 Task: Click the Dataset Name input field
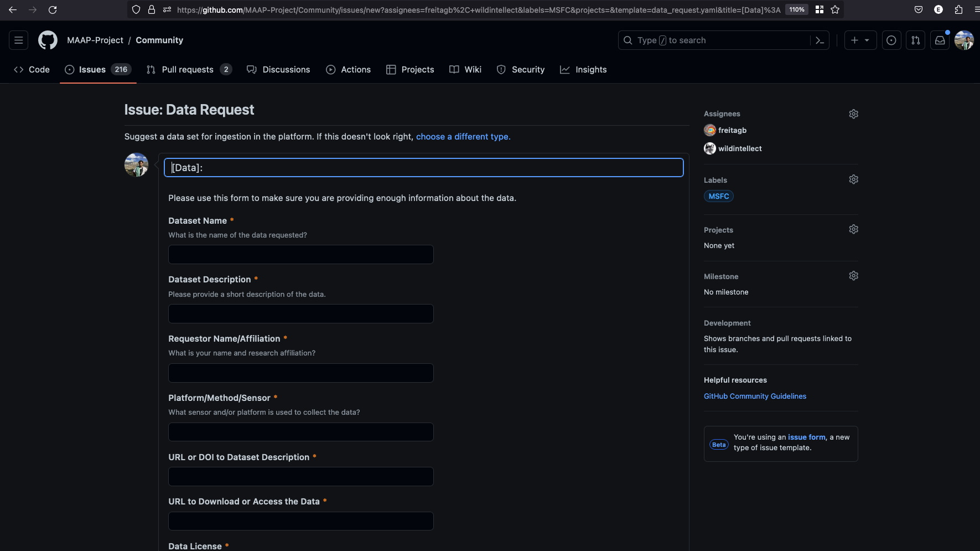click(301, 255)
